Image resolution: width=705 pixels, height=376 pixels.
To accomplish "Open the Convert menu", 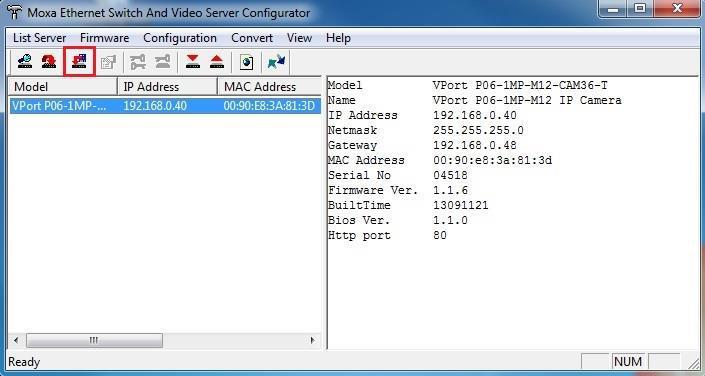I will click(252, 38).
